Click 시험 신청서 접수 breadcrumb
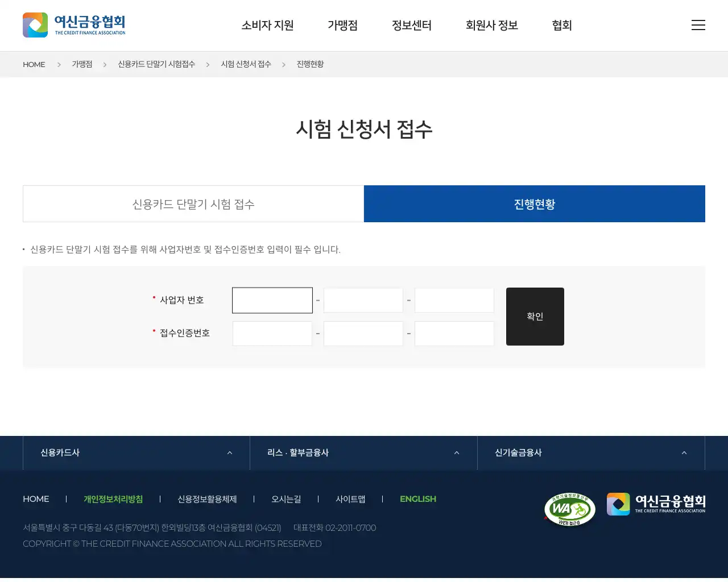Screen dimensions: 728x582 tap(246, 64)
